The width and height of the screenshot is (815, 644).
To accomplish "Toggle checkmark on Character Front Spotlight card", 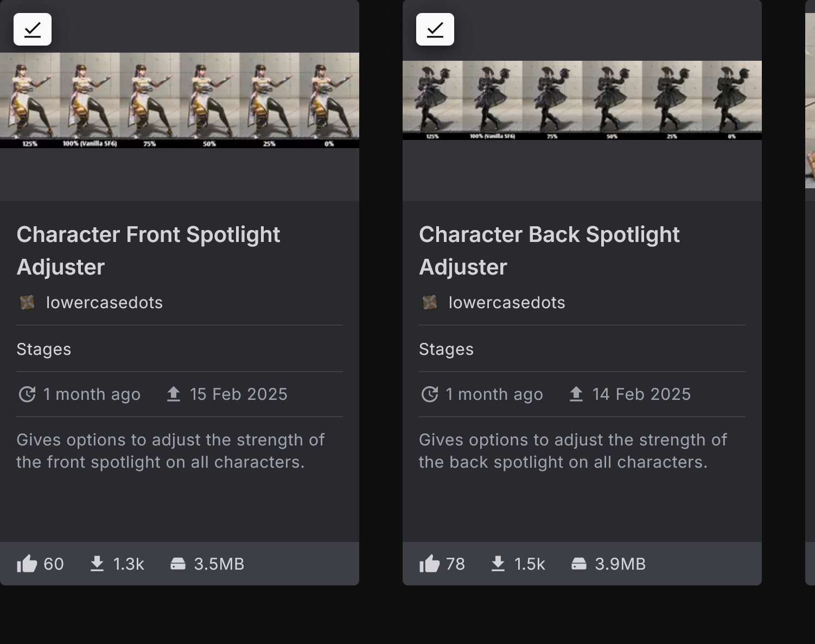I will pyautogui.click(x=33, y=29).
